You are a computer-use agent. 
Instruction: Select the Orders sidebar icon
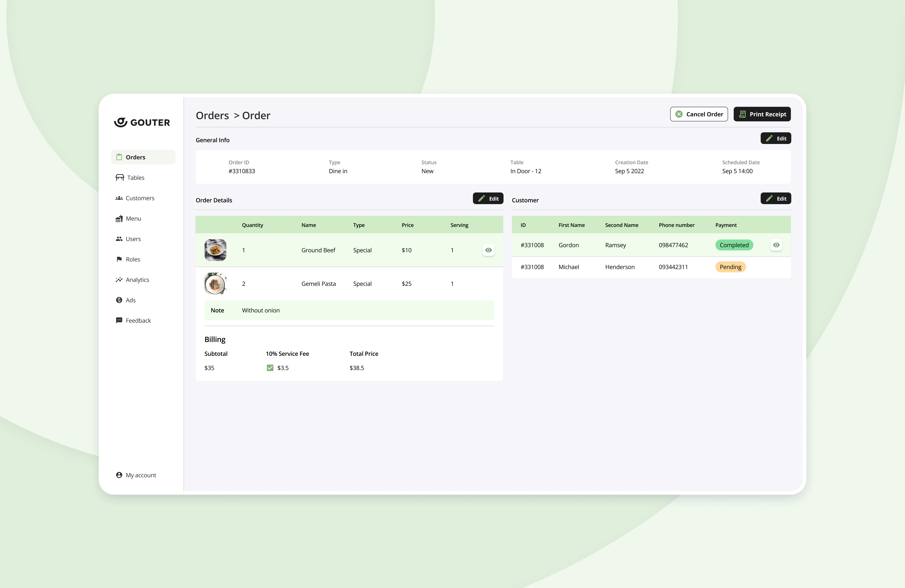pyautogui.click(x=119, y=157)
